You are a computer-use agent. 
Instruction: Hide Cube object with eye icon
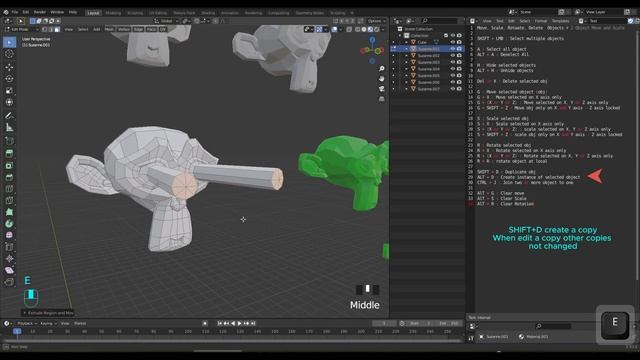click(453, 42)
